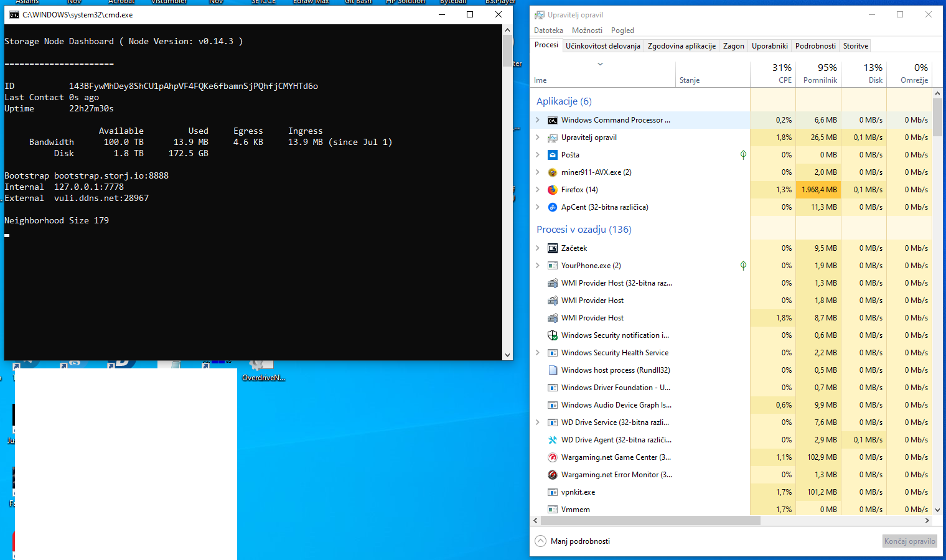The height and width of the screenshot is (560, 946).
Task: Click the Končaj opravilo button
Action: 910,541
